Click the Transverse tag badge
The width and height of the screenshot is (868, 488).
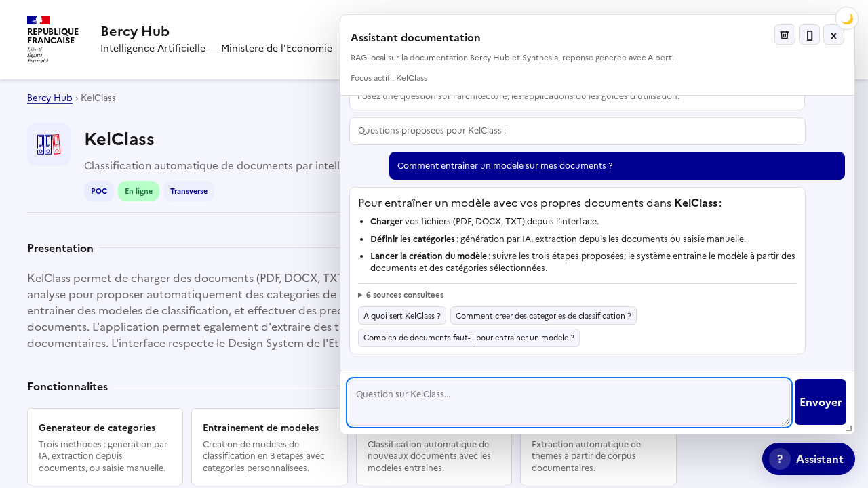coord(189,191)
